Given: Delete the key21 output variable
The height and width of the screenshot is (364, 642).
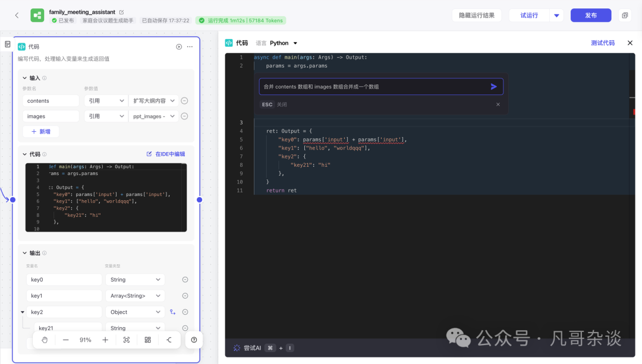Looking at the screenshot, I should click(x=185, y=328).
